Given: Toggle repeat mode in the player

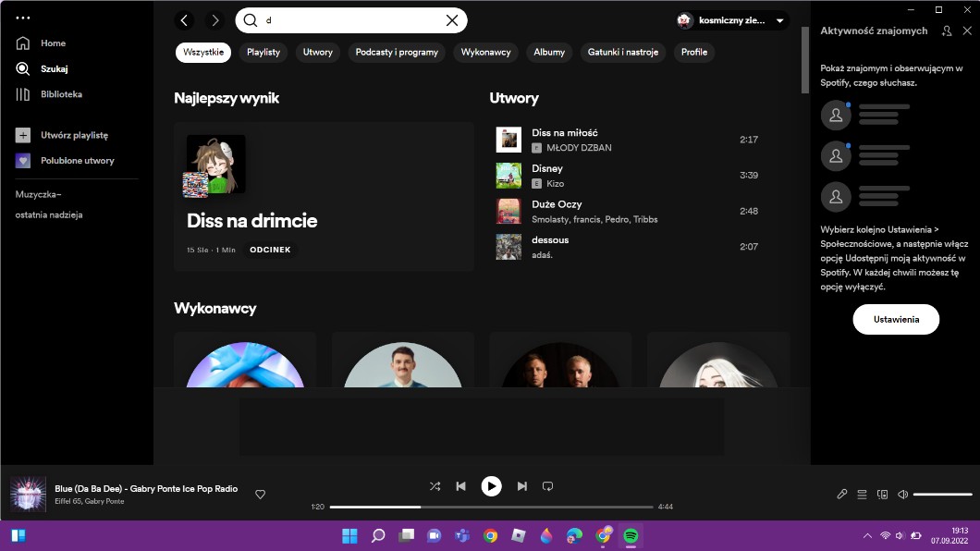Looking at the screenshot, I should tap(547, 486).
